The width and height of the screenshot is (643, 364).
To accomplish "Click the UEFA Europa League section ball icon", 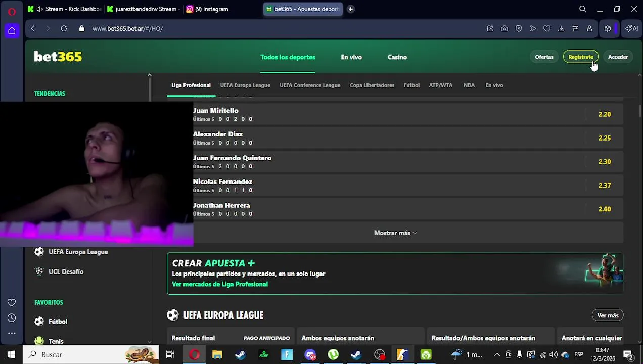I will click(173, 315).
